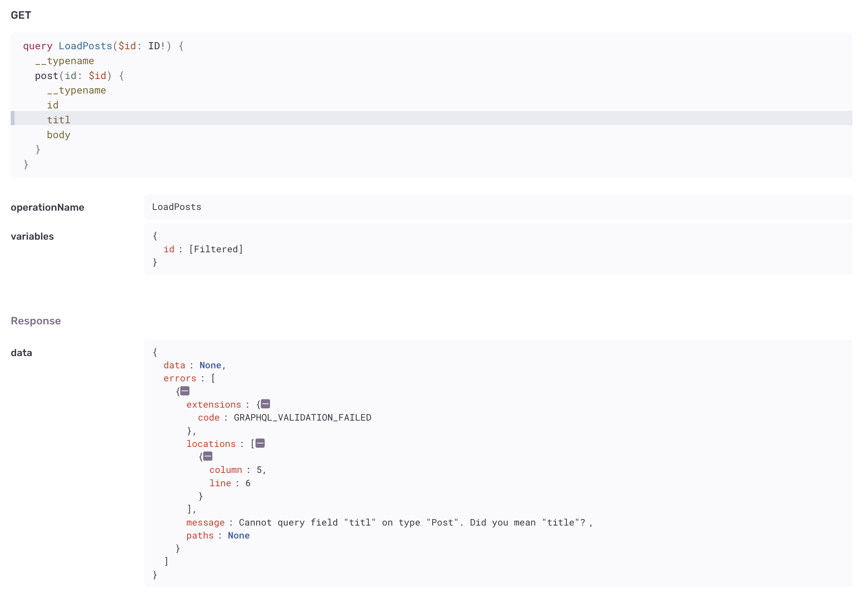The height and width of the screenshot is (616, 867).
Task: Collapse the object inside locations
Action: point(208,456)
